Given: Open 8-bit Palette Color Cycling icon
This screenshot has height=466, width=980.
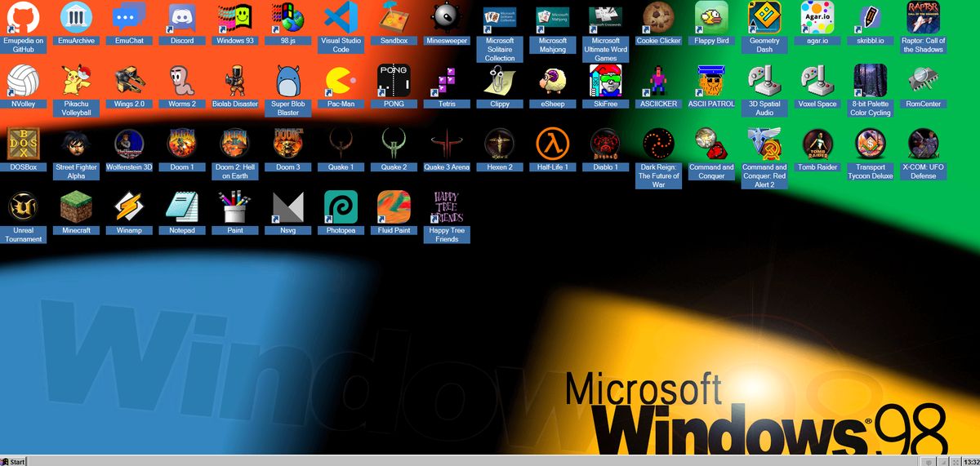Looking at the screenshot, I should click(x=871, y=81).
